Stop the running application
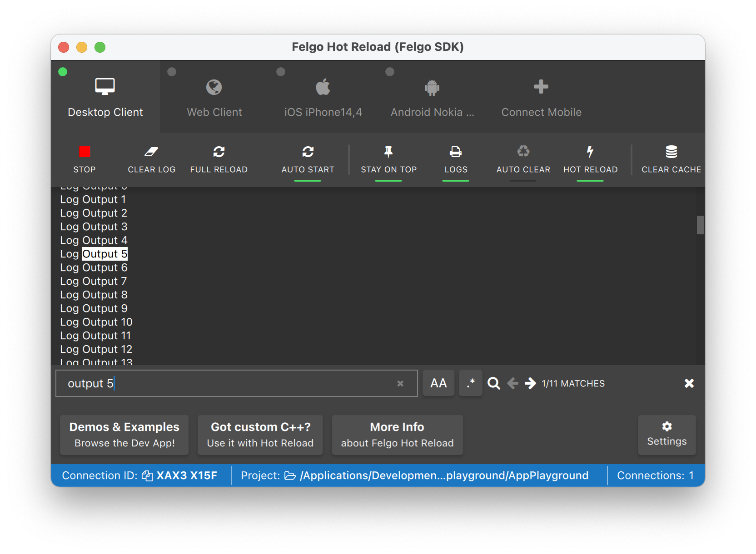Screen dimensions: 756x554 [85, 159]
